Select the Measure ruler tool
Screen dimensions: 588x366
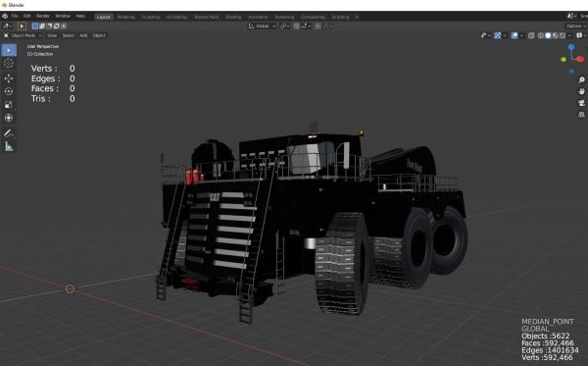tap(9, 146)
